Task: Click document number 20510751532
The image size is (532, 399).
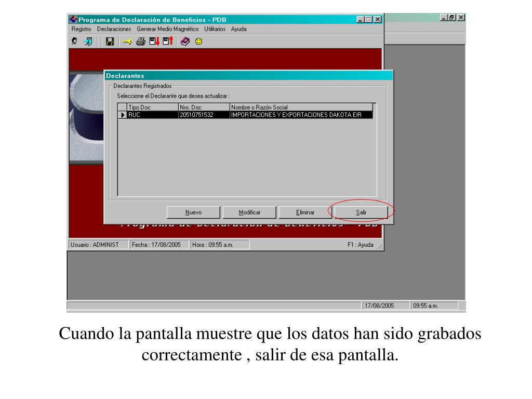Action: 204,115
